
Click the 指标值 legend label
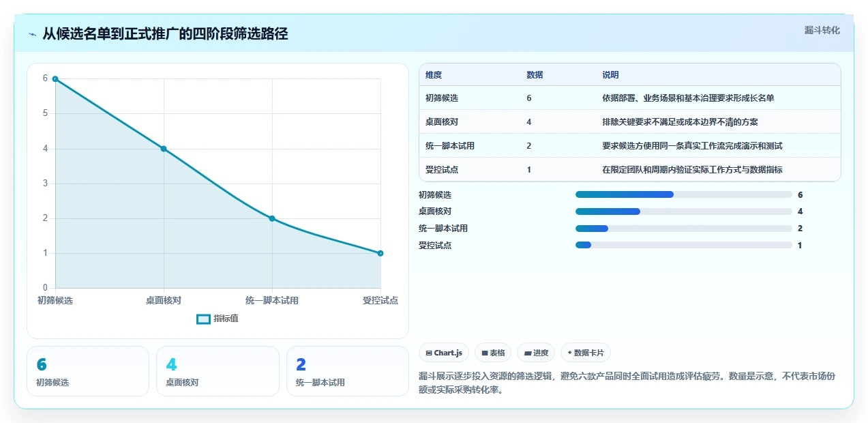tap(226, 319)
